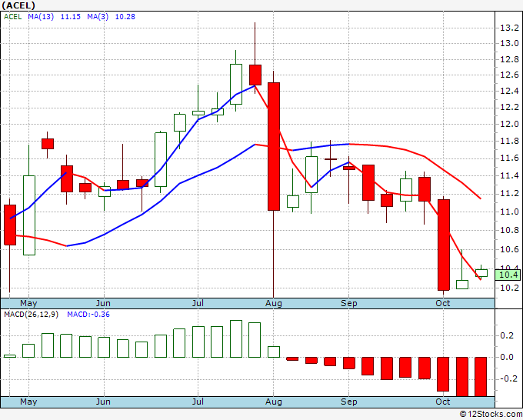The height and width of the screenshot is (420, 523).
Task: Click the MA(3) legend label
Action: pyautogui.click(x=98, y=16)
